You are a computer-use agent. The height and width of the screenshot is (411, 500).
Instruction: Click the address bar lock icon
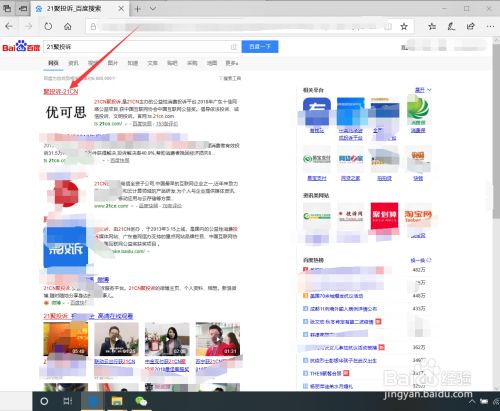93,26
